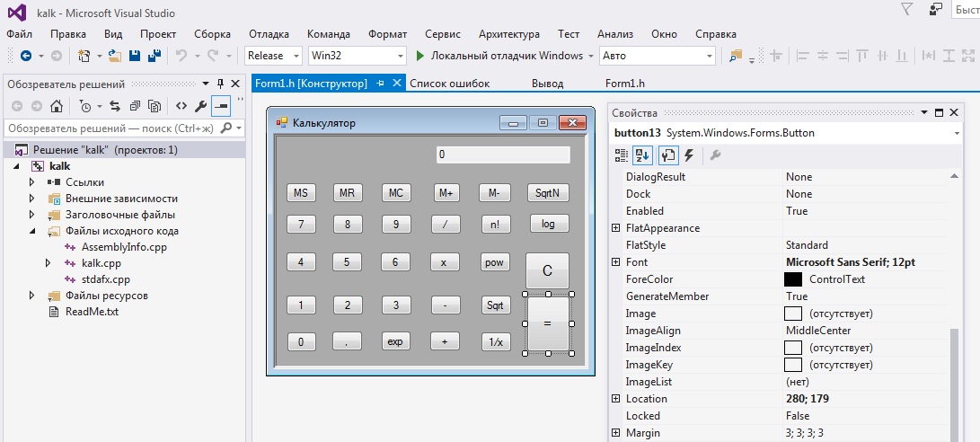The image size is (980, 442).
Task: Select the calculator display text box showing 0
Action: [x=503, y=155]
